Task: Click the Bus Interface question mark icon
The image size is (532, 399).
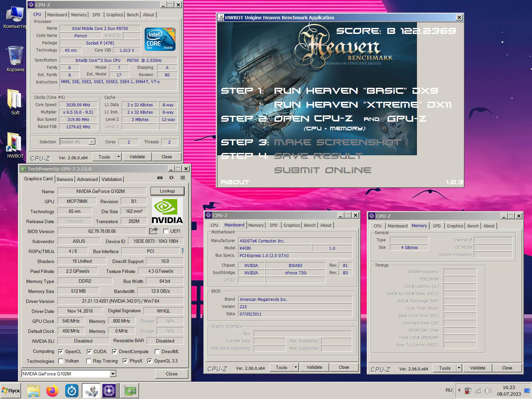Action: [182, 251]
